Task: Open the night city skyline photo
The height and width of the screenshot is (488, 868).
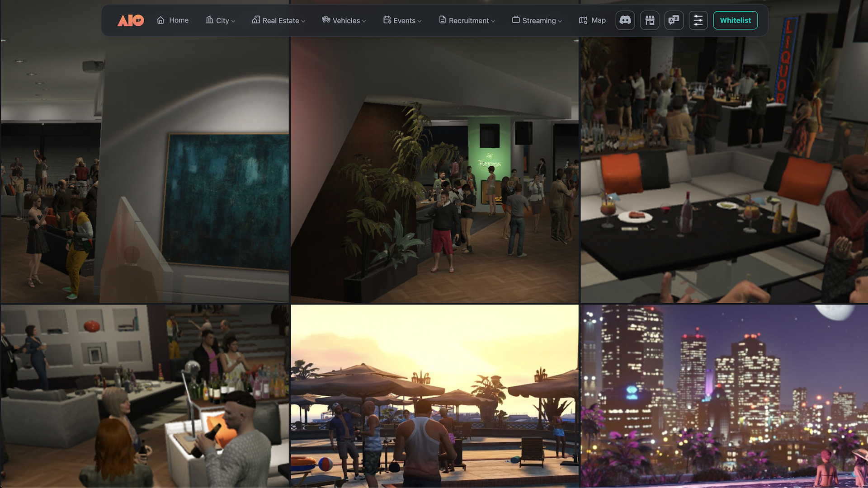Action: (724, 396)
